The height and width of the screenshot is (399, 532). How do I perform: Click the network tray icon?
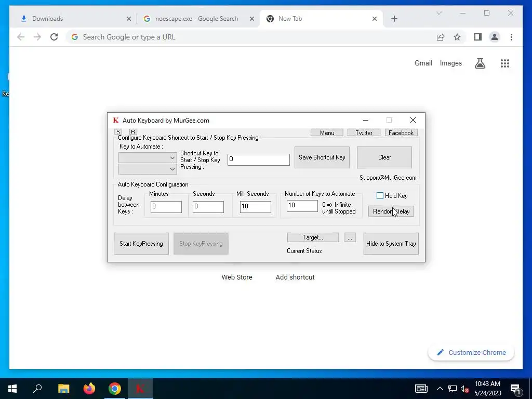(453, 389)
